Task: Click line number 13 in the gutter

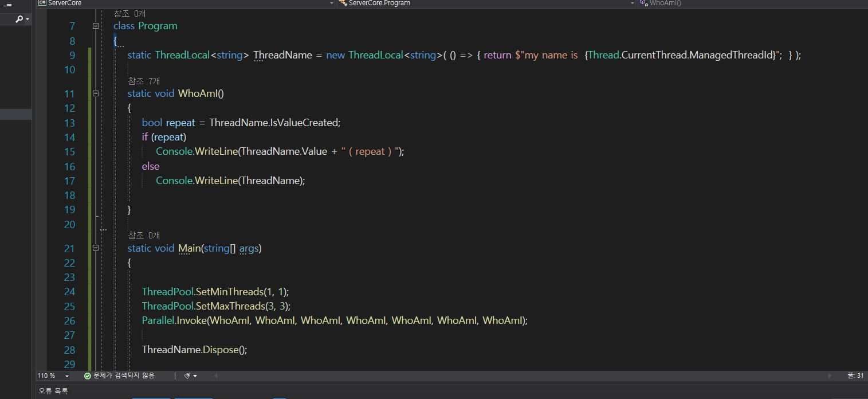Action: click(69, 123)
